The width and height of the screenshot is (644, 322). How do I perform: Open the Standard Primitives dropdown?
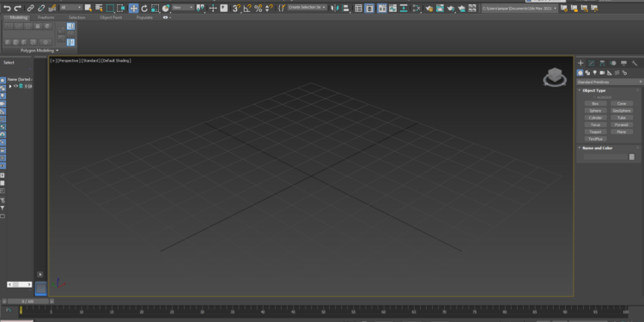[609, 82]
